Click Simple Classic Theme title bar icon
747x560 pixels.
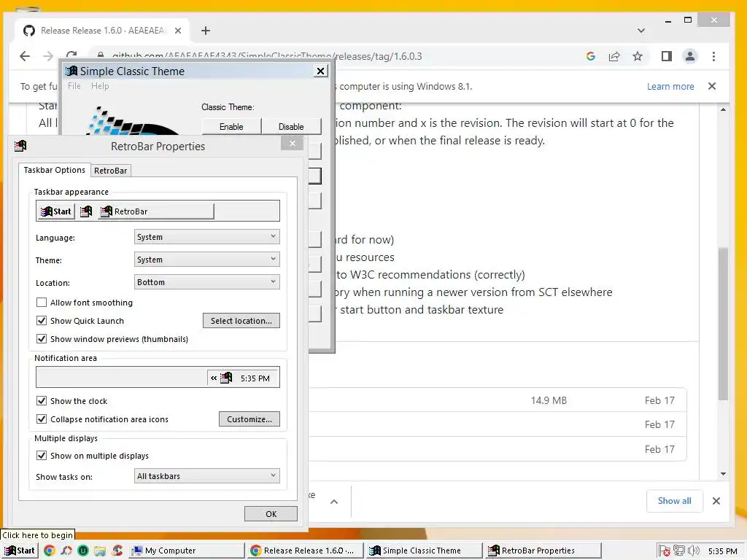(x=71, y=71)
